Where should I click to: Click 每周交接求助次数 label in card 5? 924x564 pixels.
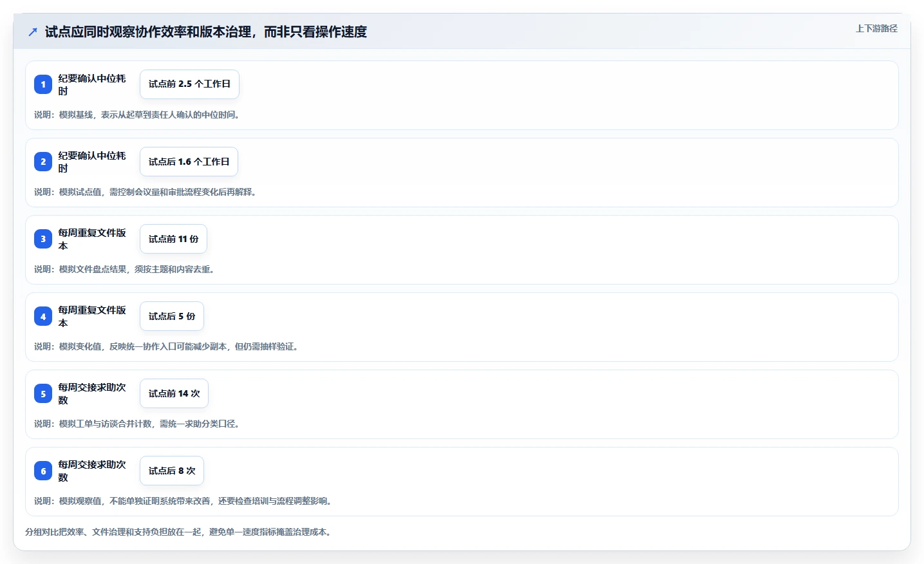92,393
